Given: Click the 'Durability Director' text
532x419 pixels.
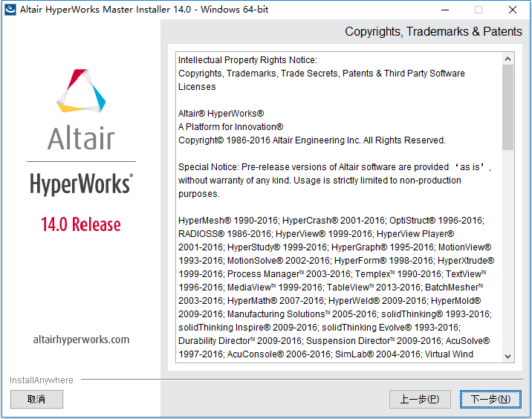Looking at the screenshot, I should point(216,341).
